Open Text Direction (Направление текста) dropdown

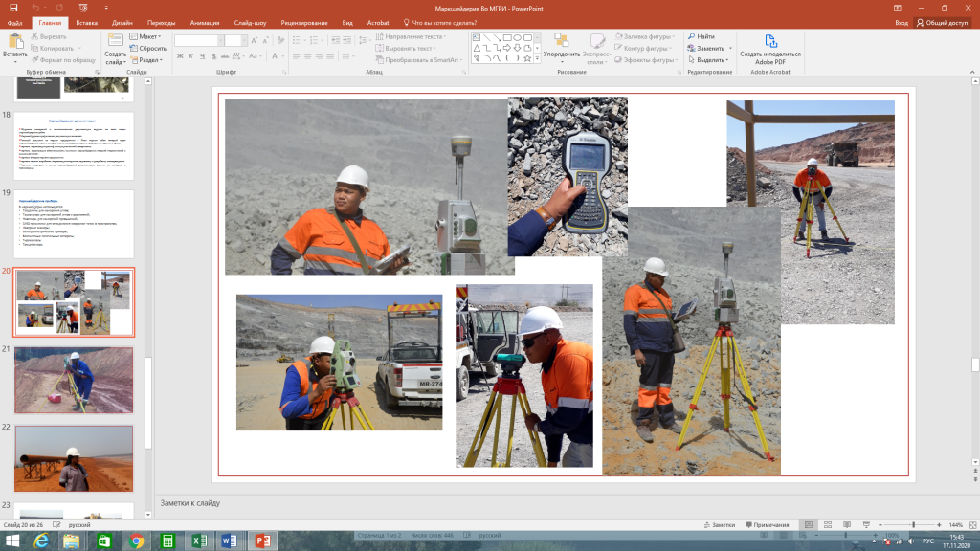(411, 36)
